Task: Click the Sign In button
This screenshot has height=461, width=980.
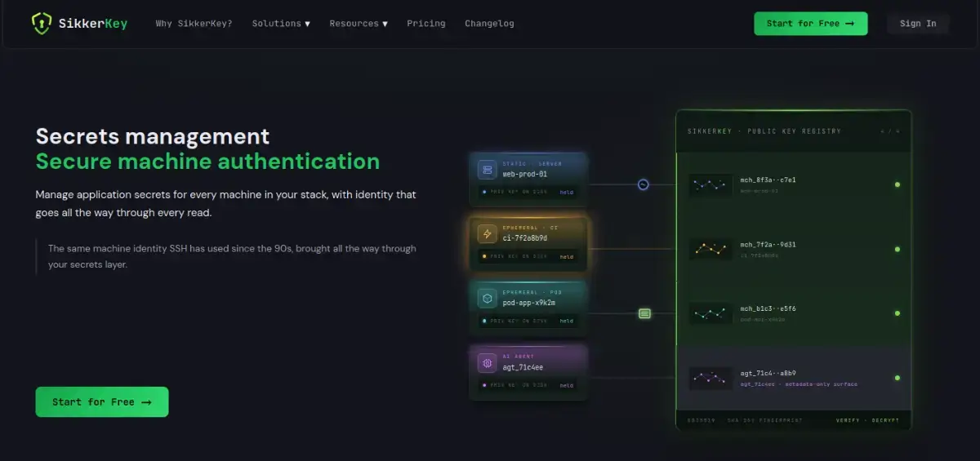Action: [918, 24]
